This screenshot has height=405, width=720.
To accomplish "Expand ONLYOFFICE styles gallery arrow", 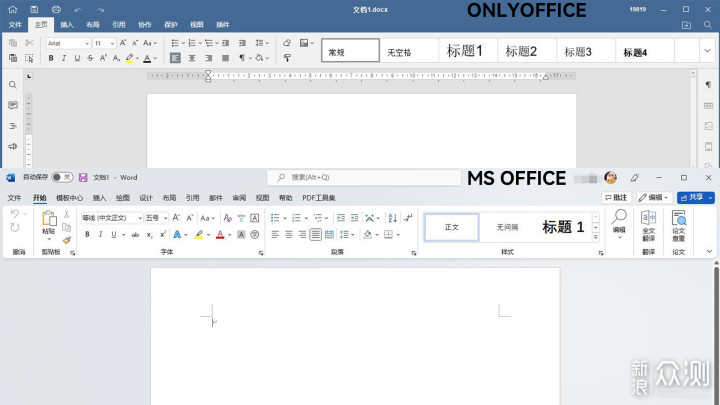I will (707, 51).
